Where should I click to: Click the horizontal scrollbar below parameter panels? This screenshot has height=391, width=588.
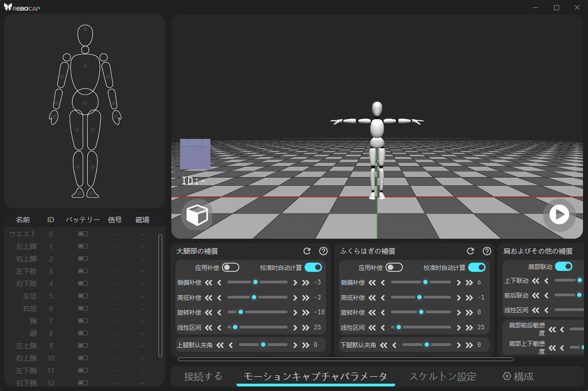[x=345, y=360]
